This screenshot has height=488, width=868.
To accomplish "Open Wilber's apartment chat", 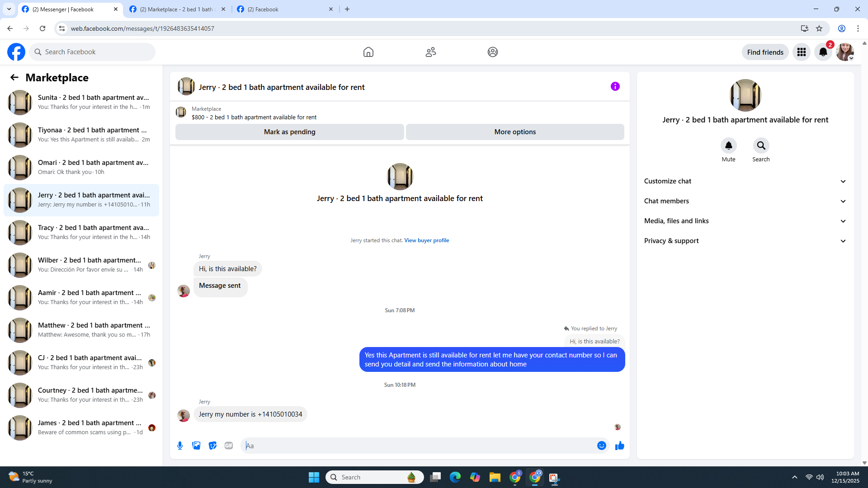I will point(81,265).
